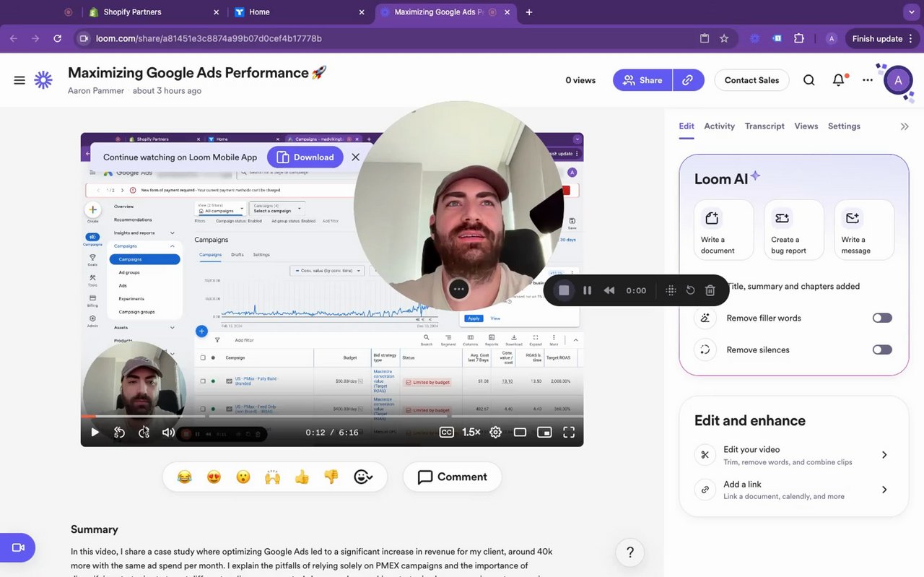The width and height of the screenshot is (924, 577).
Task: Open camera bubble three-dot options
Action: click(x=459, y=290)
